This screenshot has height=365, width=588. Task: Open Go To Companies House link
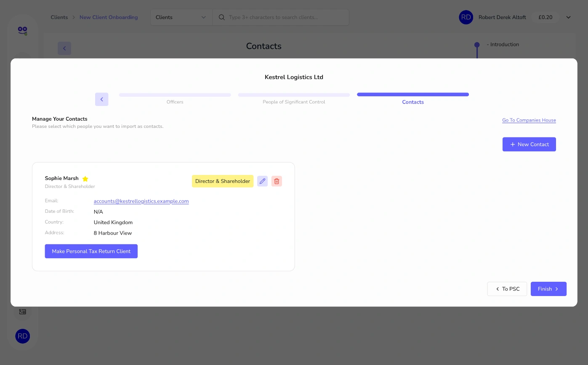(x=529, y=120)
